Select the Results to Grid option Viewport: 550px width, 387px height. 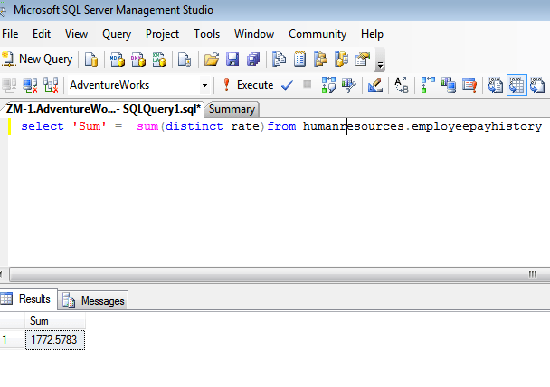(516, 85)
